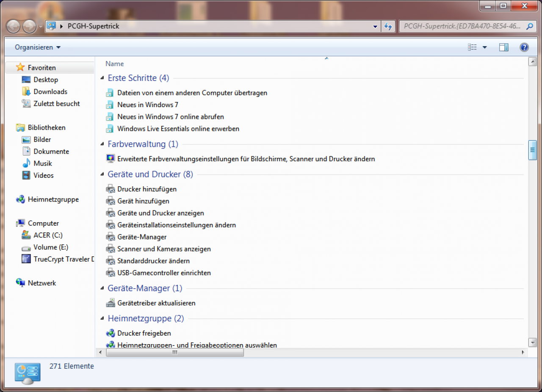Screen dimensions: 542x392
Task: Click the change view icon
Action: point(472,47)
